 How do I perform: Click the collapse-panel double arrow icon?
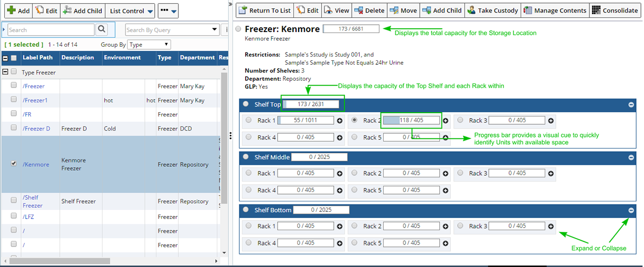tap(231, 4)
